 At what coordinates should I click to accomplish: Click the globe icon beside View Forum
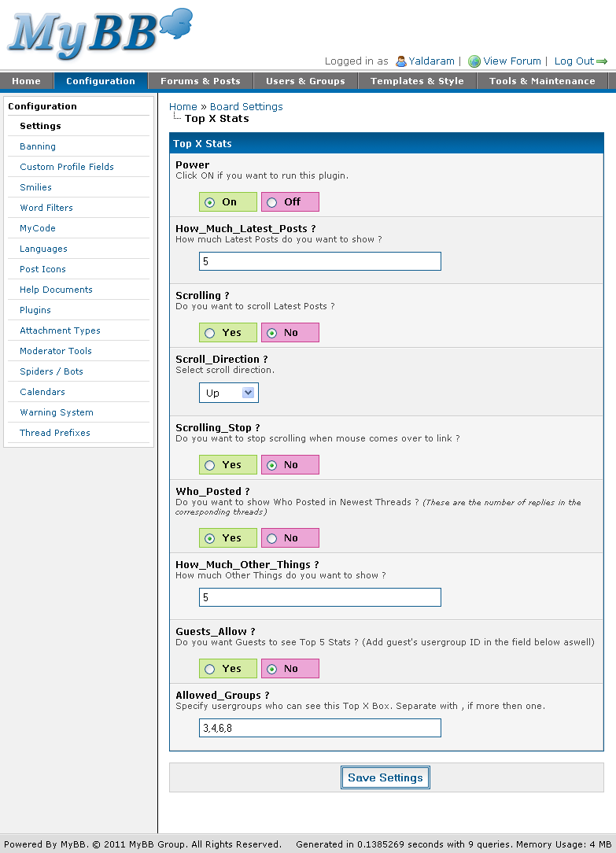[474, 61]
